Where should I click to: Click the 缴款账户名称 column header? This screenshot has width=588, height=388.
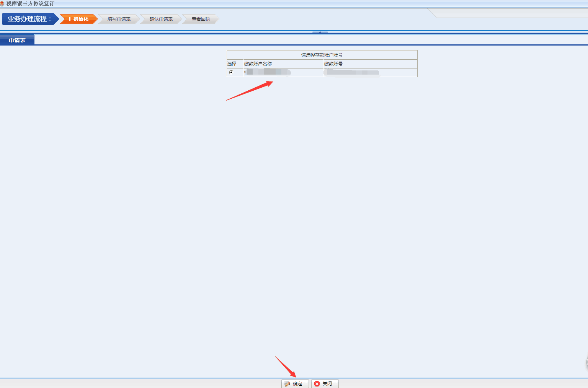[258, 64]
